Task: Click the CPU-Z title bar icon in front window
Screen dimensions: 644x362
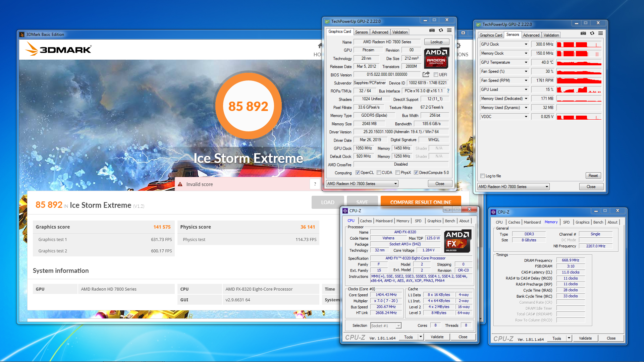Action: [345, 211]
